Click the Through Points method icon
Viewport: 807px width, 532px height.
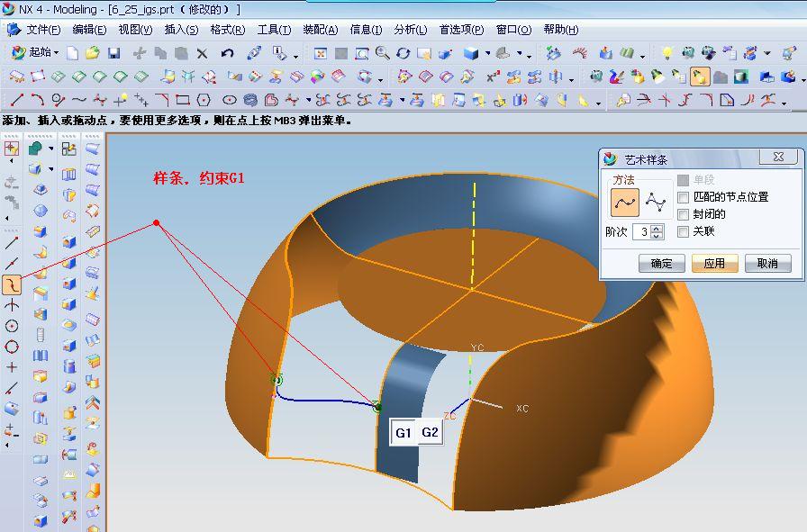click(625, 203)
